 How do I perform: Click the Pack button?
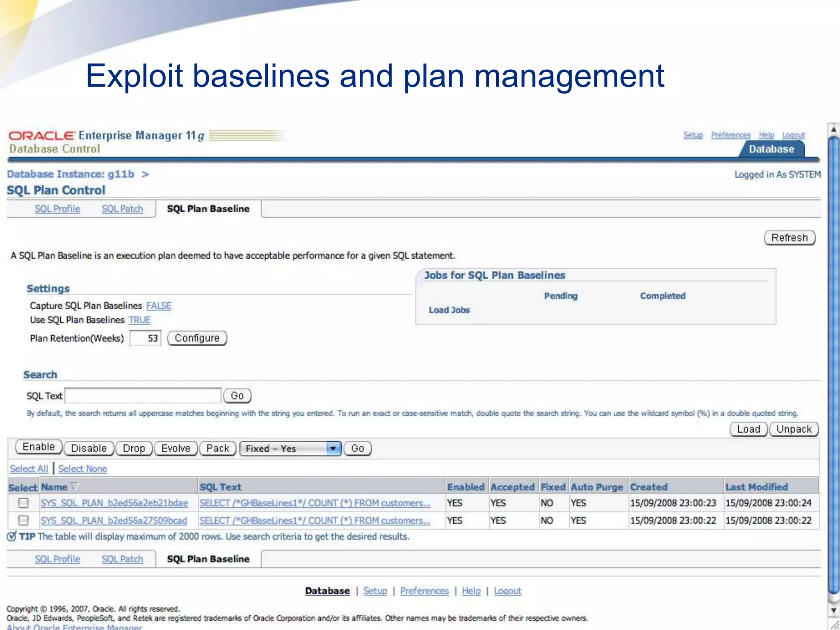click(218, 448)
